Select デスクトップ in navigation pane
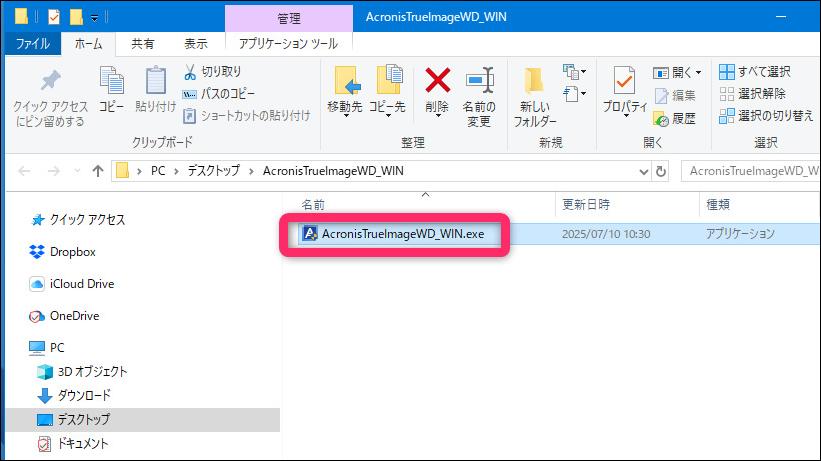Viewport: 821px width, 461px height. click(142, 420)
